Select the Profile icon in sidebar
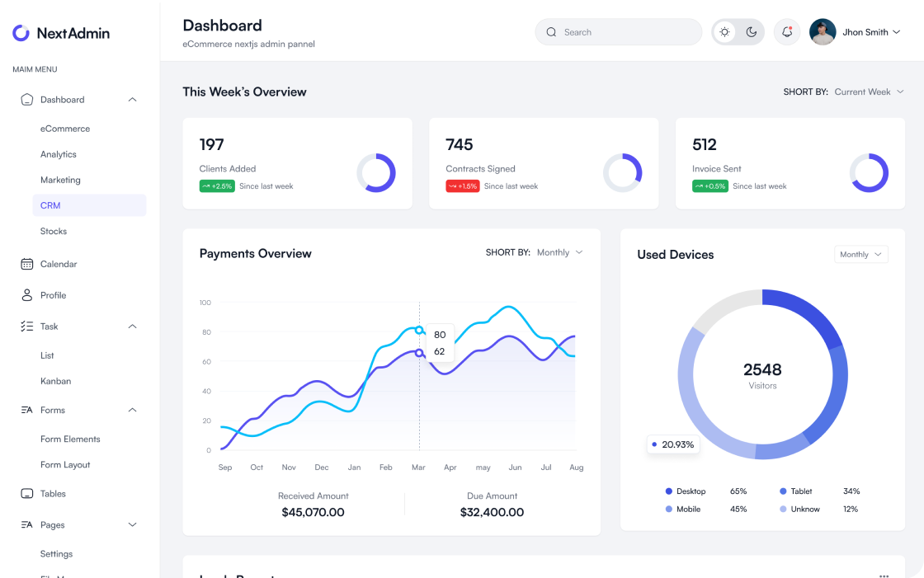Viewport: 924px width, 578px height. click(x=26, y=294)
